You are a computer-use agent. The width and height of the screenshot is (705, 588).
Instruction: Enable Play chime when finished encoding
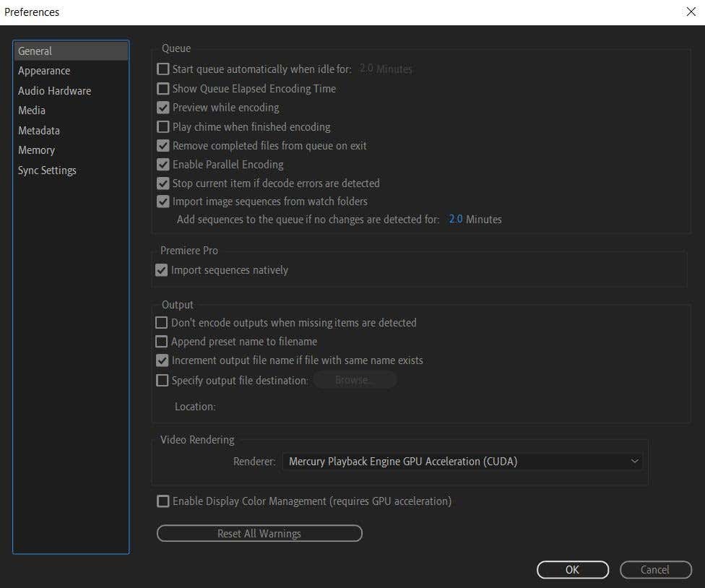coord(163,127)
